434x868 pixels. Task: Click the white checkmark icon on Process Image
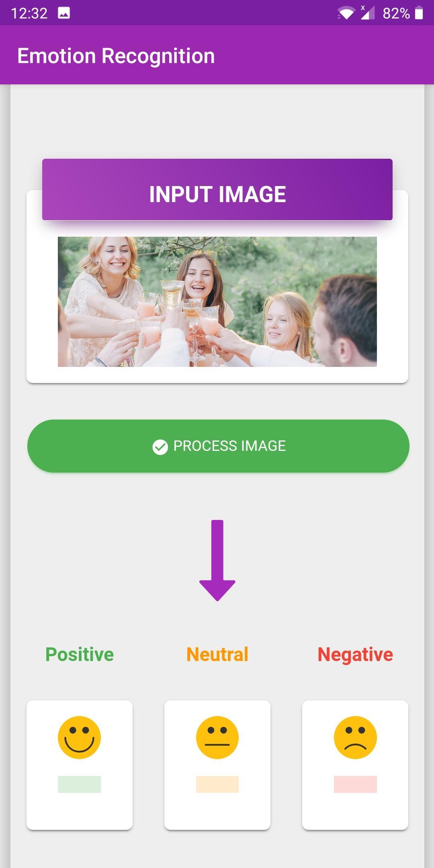[160, 447]
